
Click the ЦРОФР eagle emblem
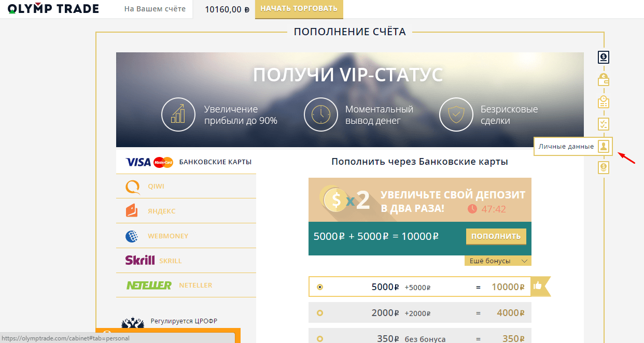[x=133, y=323]
